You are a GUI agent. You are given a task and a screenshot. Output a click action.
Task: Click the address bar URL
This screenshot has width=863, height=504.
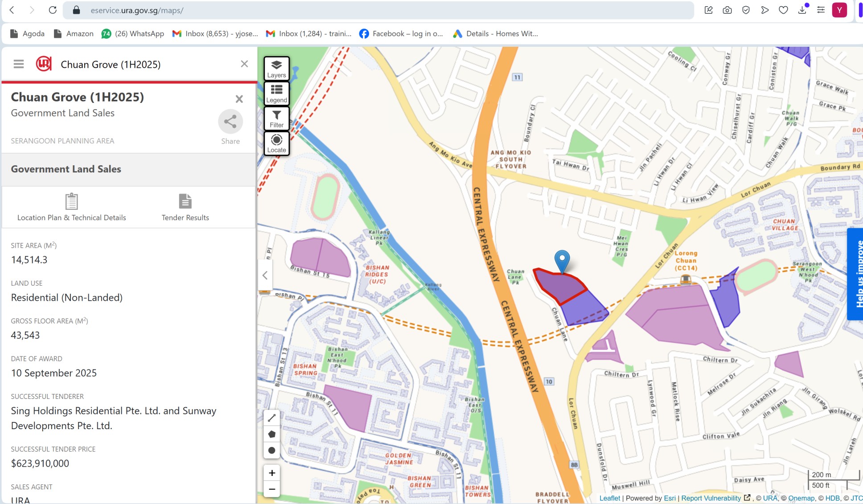(137, 10)
